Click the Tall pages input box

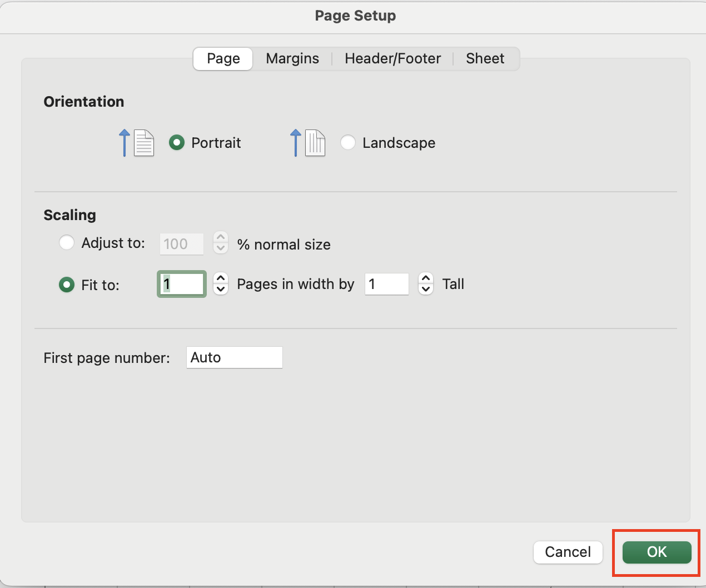pos(386,284)
